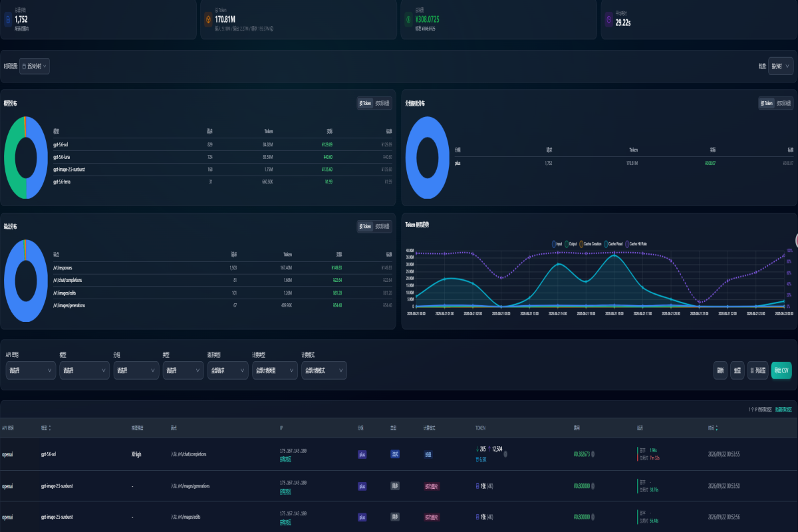The height and width of the screenshot is (532, 798).
Task: Click the plus badge in the gpt-5.6-sol row
Action: tap(362, 455)
